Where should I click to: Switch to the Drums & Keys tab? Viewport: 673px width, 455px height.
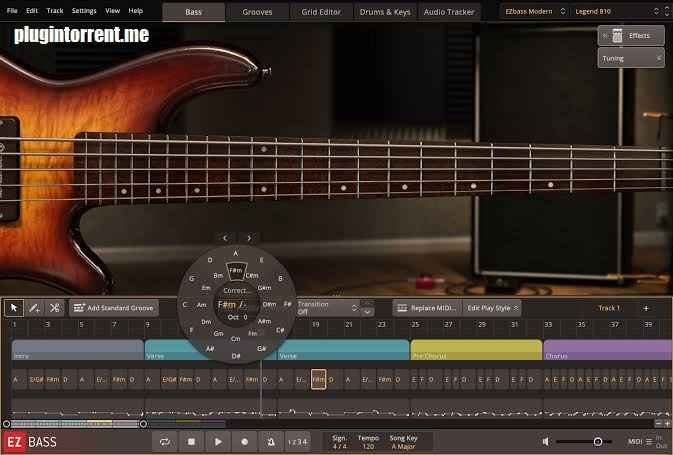385,12
